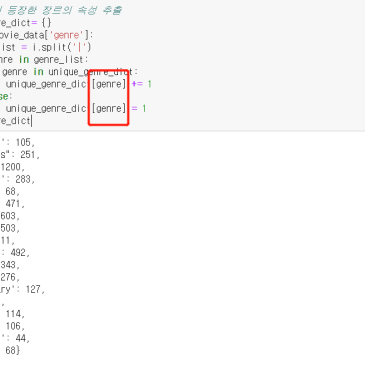Screen dimensions: 365x365
Task: Click the else keyword line
Action: pyautogui.click(x=6, y=96)
